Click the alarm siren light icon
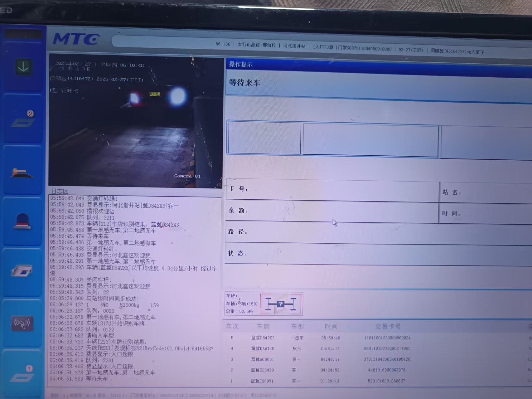This screenshot has height=399, width=532. [x=22, y=221]
